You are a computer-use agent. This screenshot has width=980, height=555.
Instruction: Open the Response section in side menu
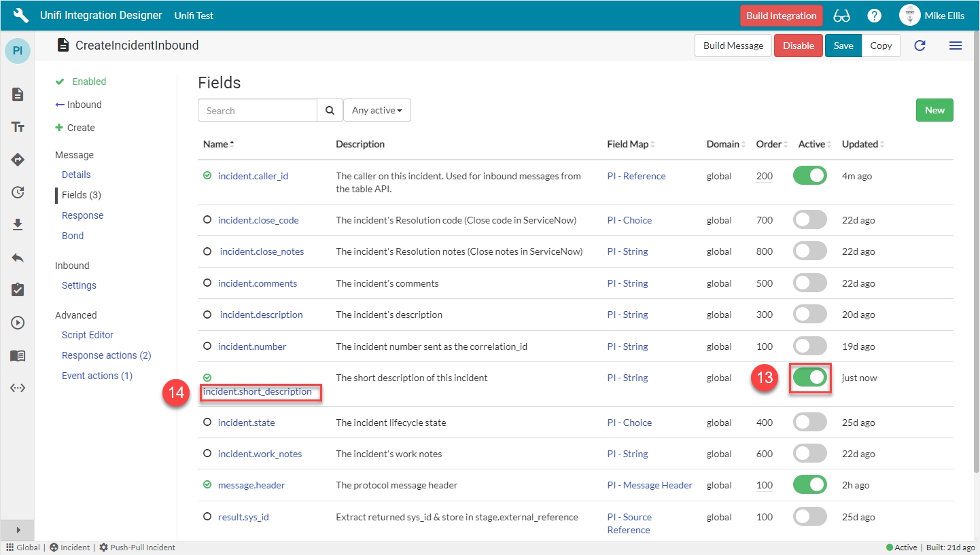[x=82, y=215]
